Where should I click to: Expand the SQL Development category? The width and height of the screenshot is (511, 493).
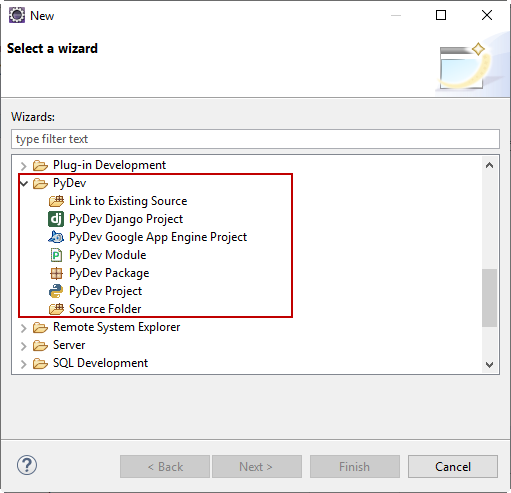24,364
